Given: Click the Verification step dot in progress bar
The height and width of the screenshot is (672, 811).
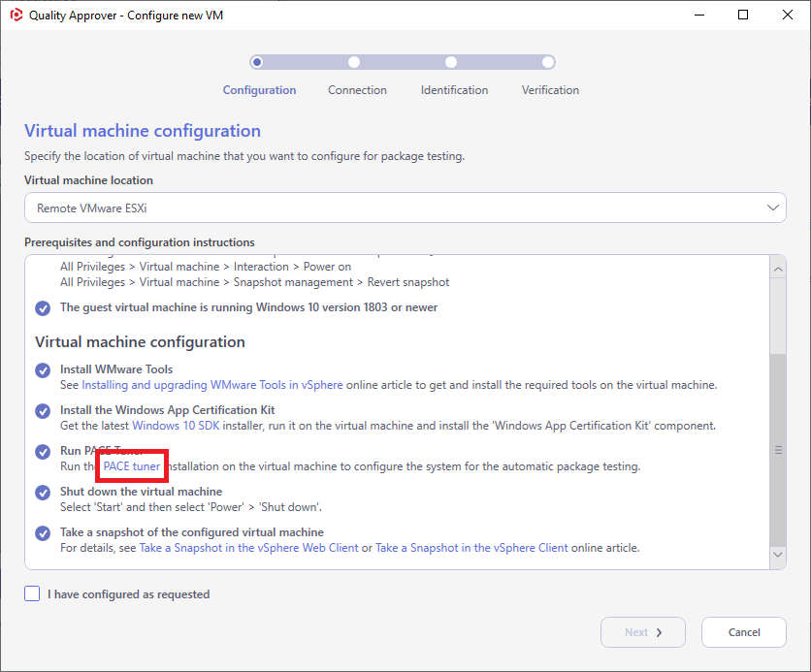Looking at the screenshot, I should point(548,62).
